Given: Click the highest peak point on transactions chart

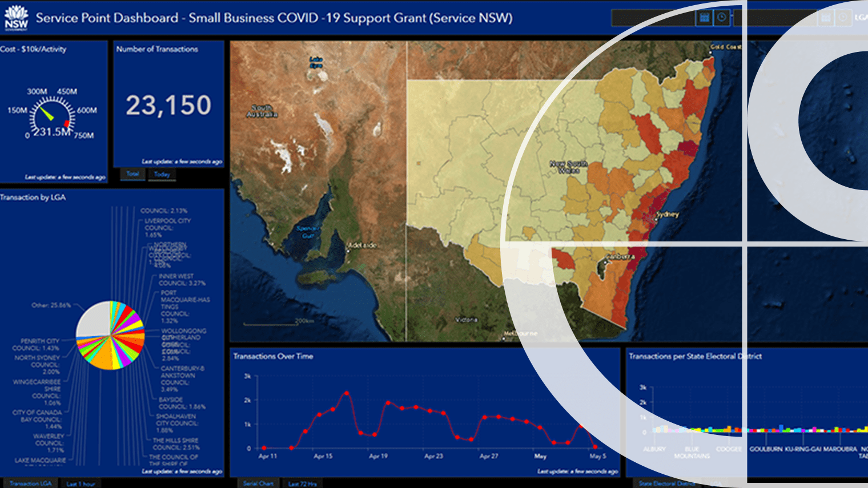Looking at the screenshot, I should [x=347, y=393].
